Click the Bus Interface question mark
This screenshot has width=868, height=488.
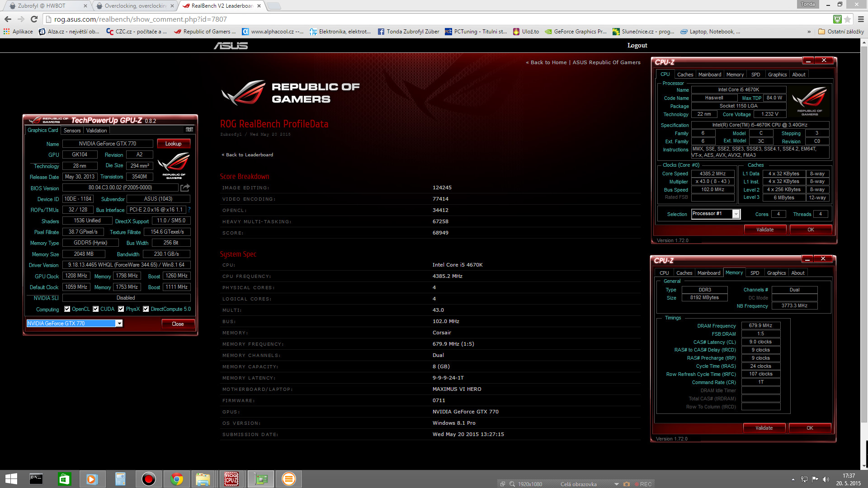point(189,210)
